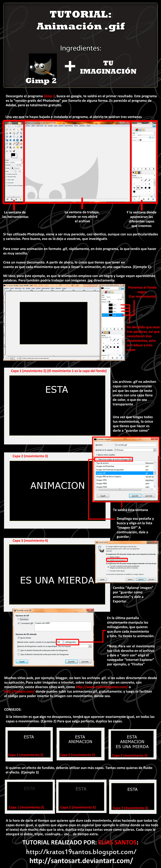Toggle the Bucle infinito checkbox
Screen dimensions: 161x868
(x=19, y=638)
